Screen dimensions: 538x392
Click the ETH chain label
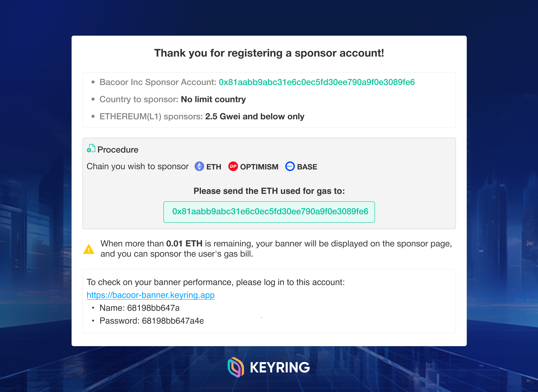pyautogui.click(x=214, y=167)
